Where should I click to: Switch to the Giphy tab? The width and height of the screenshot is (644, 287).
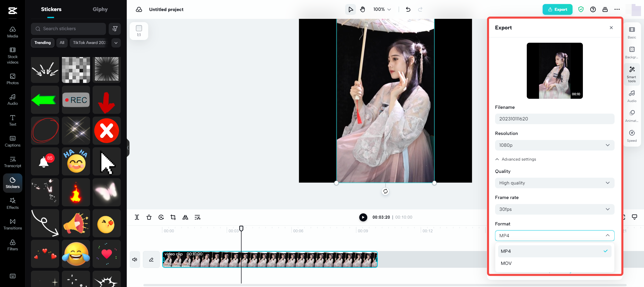[x=100, y=9]
